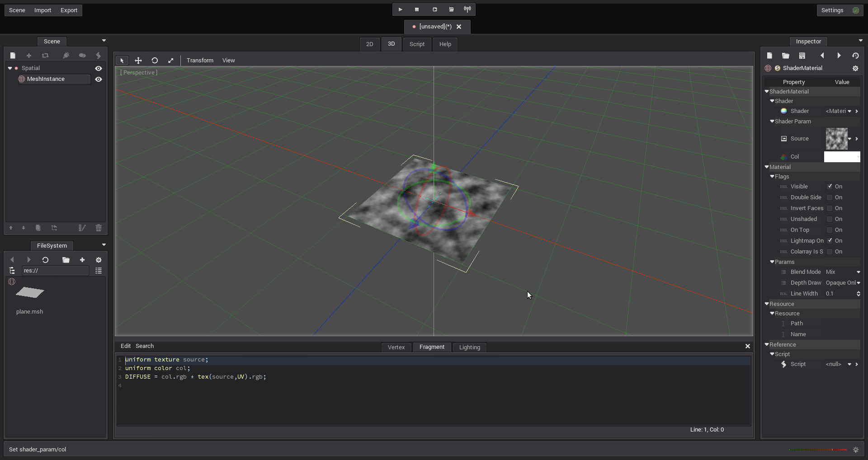This screenshot has height=460, width=868.
Task: Click the FileSystem open folder icon
Action: click(x=66, y=260)
